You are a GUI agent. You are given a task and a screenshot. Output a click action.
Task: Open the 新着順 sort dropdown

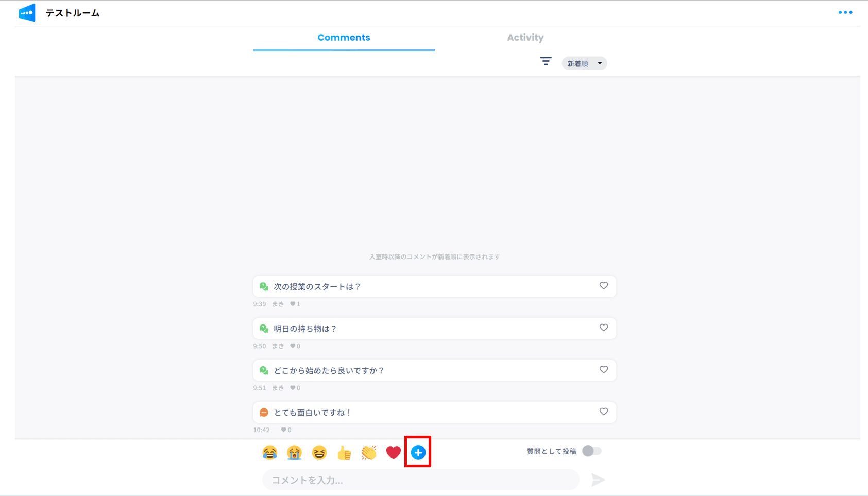584,63
